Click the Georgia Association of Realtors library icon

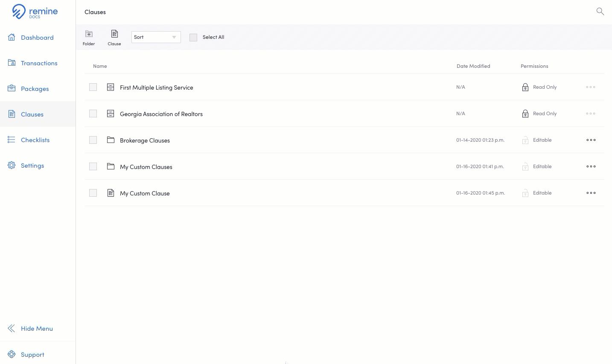tap(111, 114)
